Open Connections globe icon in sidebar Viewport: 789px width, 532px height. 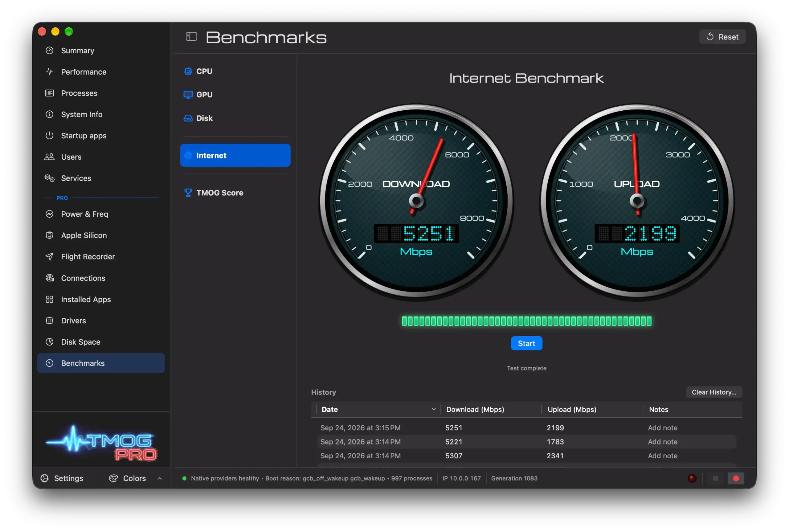[50, 278]
